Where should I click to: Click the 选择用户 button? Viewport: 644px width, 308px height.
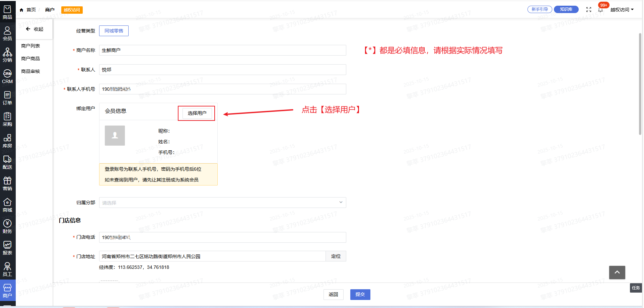(197, 113)
